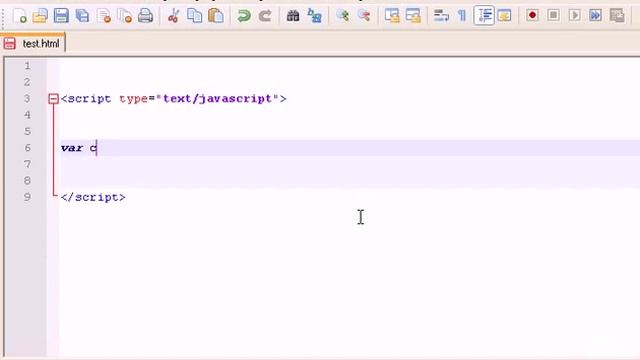
Task: Stop macro recording
Action: tap(553, 16)
